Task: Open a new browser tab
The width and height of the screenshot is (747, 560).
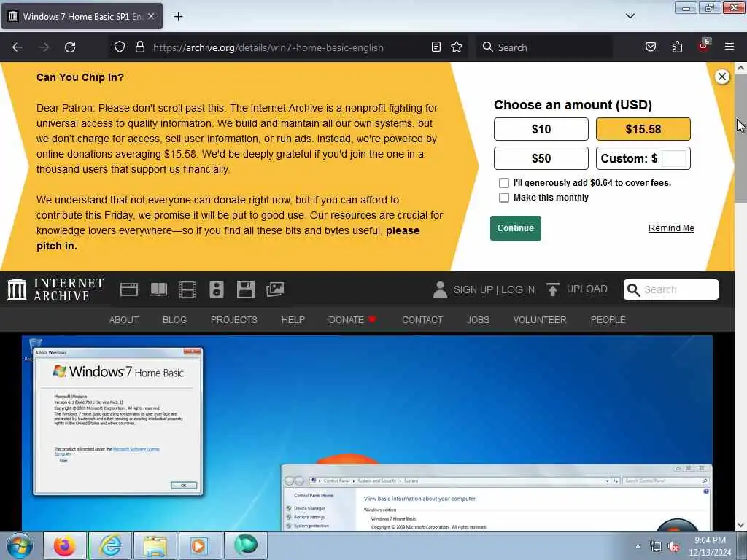Action: (x=178, y=17)
